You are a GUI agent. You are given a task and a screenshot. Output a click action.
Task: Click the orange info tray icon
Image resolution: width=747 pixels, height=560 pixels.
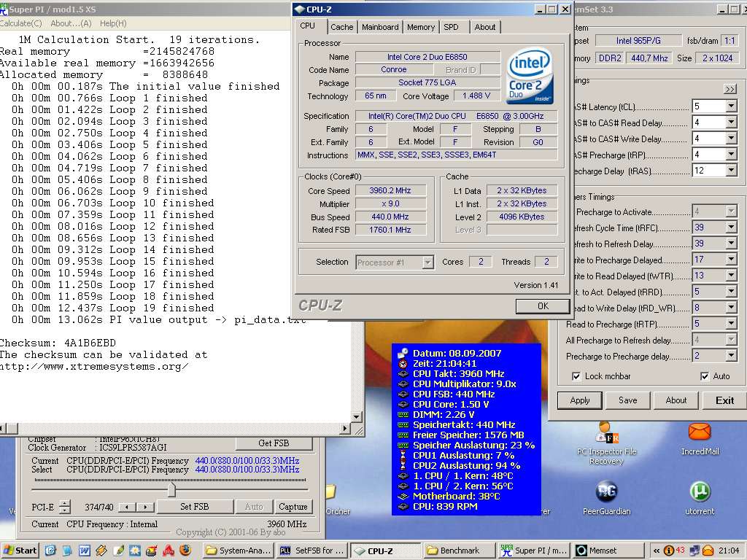[x=668, y=551]
